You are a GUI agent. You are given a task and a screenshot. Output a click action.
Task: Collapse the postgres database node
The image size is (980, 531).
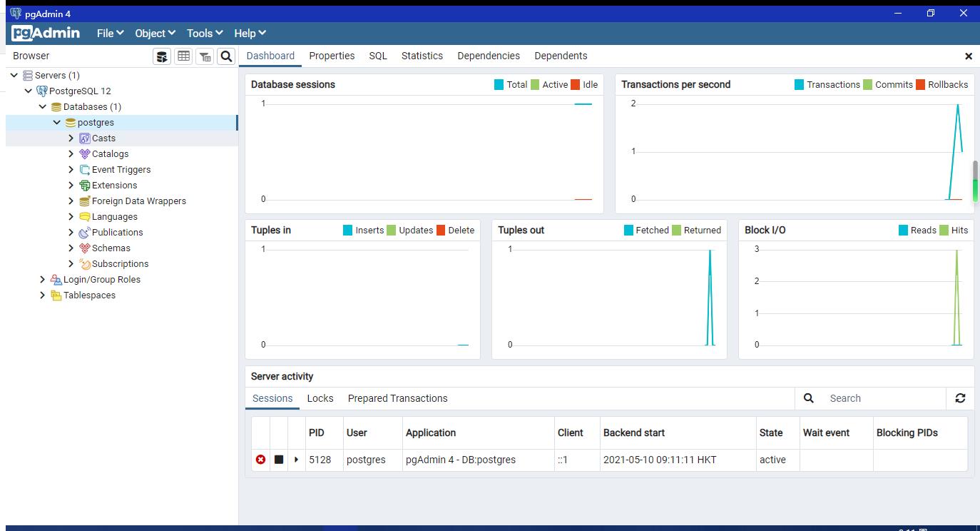[57, 123]
